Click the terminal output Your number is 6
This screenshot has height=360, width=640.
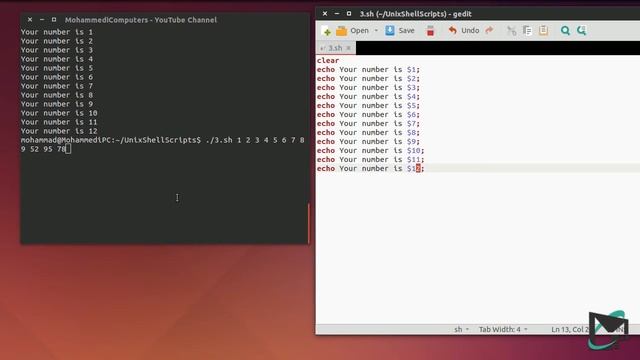pyautogui.click(x=57, y=77)
